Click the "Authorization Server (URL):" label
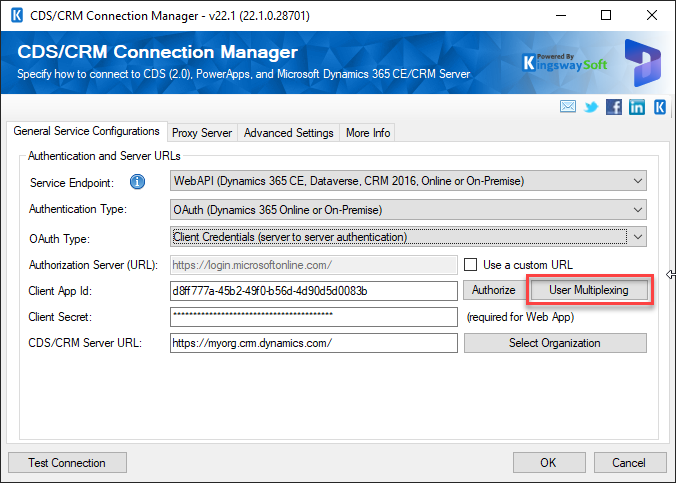This screenshot has height=483, width=676. [94, 265]
